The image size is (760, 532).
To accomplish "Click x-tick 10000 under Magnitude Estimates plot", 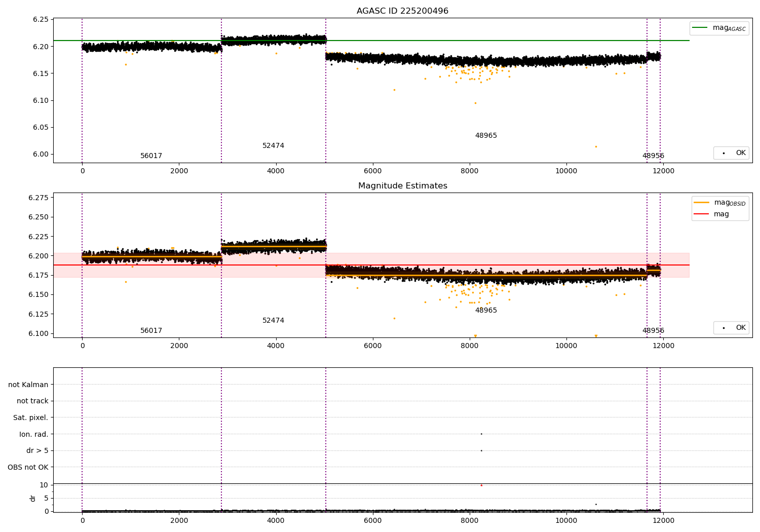I will [566, 346].
